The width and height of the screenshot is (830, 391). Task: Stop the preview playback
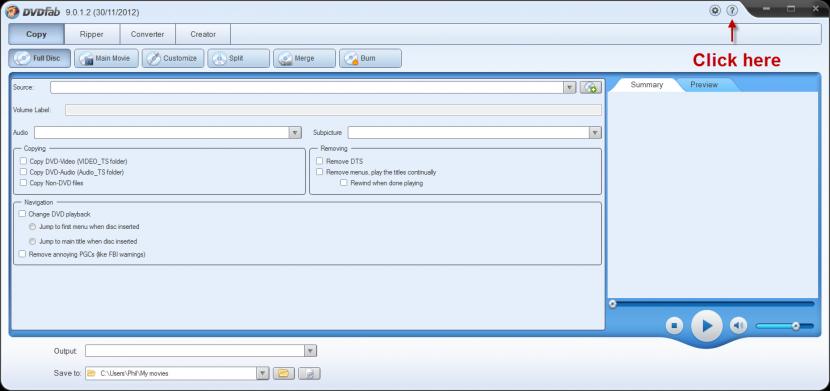pos(674,326)
